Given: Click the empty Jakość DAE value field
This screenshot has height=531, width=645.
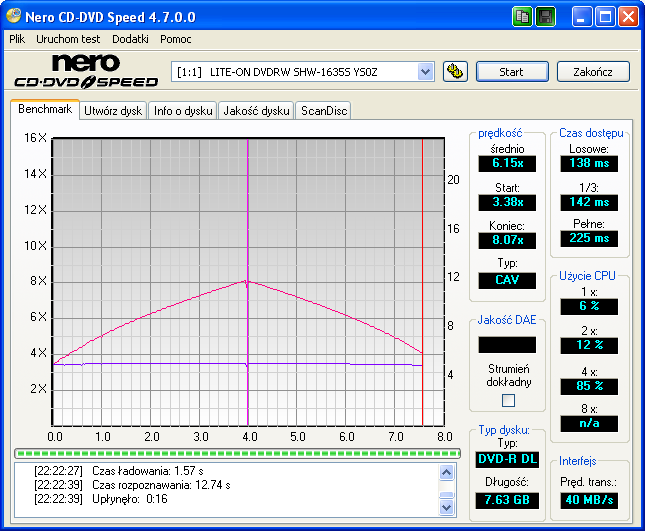Looking at the screenshot, I should point(507,345).
